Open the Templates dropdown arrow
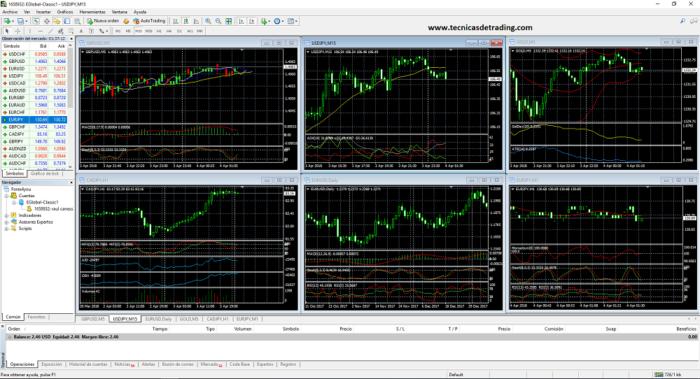The image size is (700, 379). (x=296, y=21)
